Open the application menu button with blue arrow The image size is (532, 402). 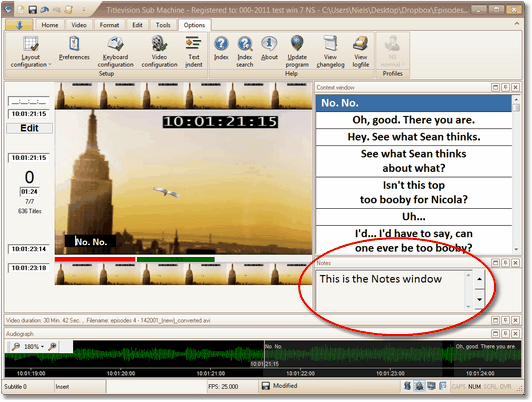(x=19, y=25)
